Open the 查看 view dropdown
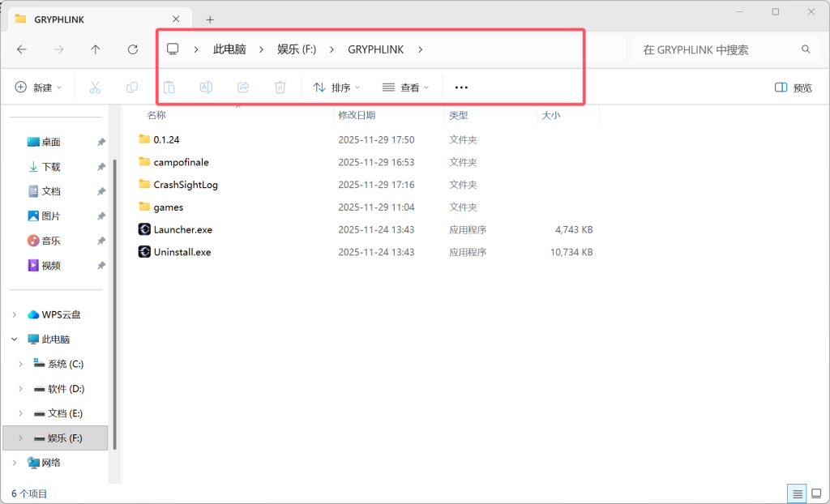The height and width of the screenshot is (504, 830). click(405, 87)
